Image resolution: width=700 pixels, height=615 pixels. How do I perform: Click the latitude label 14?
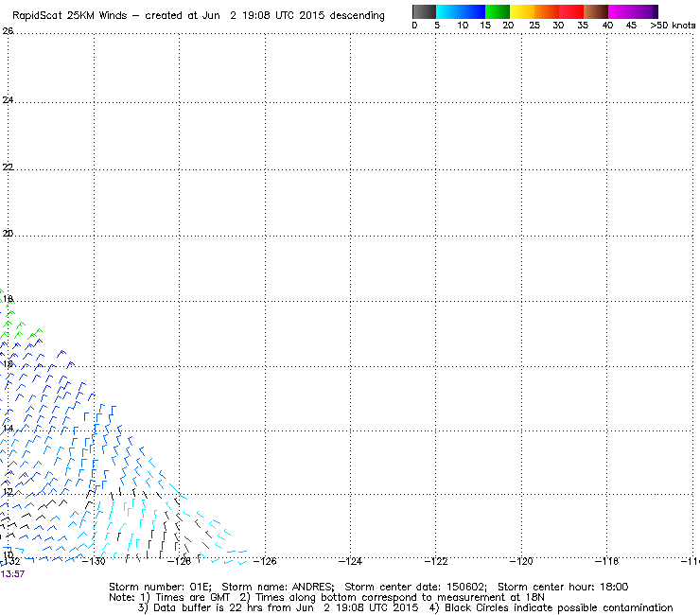coord(8,429)
